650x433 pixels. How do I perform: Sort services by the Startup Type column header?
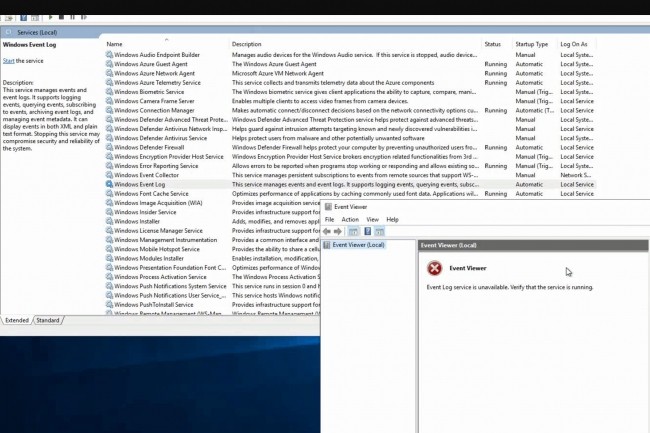535,44
